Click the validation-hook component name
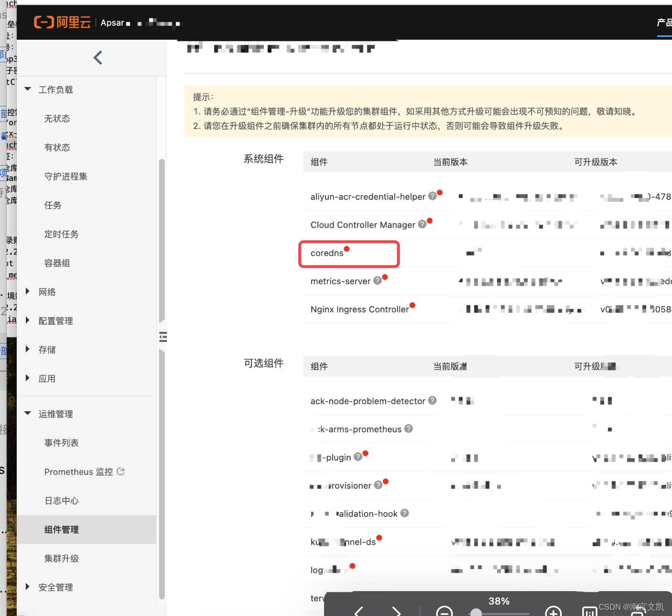The image size is (672, 616). [x=367, y=514]
